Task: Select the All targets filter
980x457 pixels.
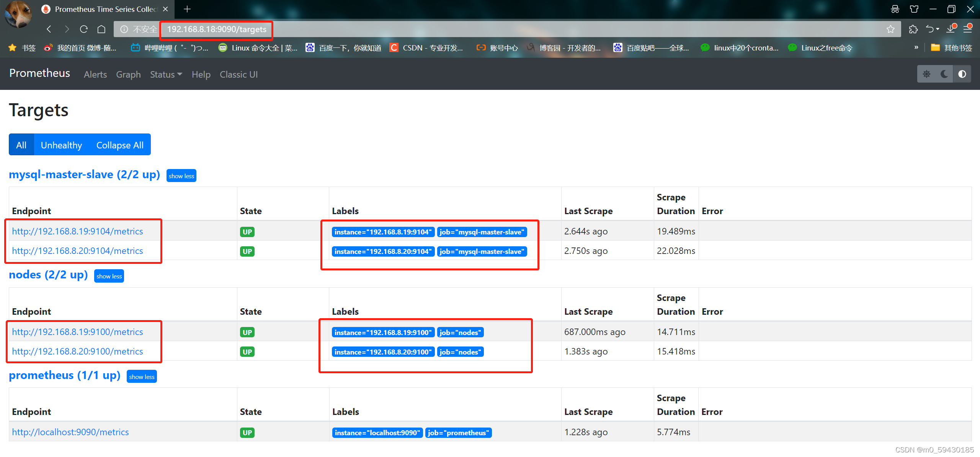Action: (21, 145)
